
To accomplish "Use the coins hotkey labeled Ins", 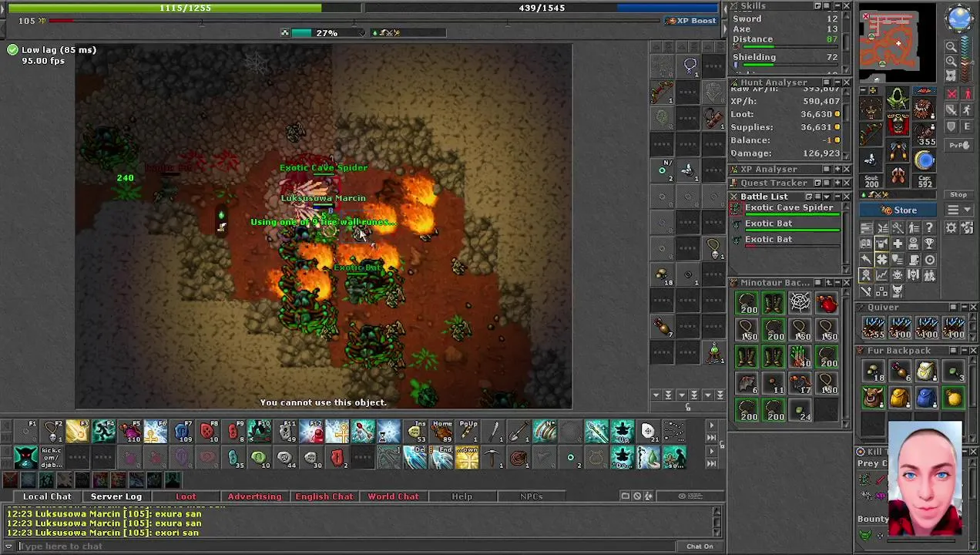I will pos(416,432).
